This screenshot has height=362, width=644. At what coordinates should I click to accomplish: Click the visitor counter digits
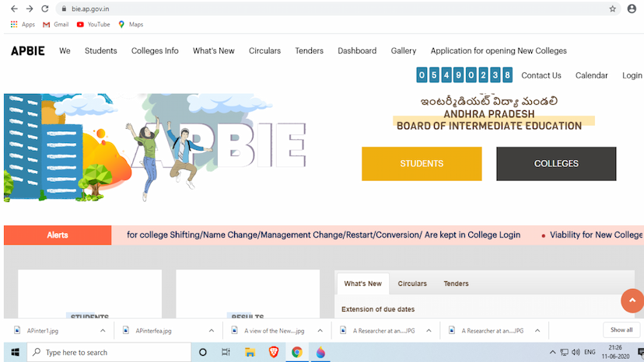pos(464,75)
